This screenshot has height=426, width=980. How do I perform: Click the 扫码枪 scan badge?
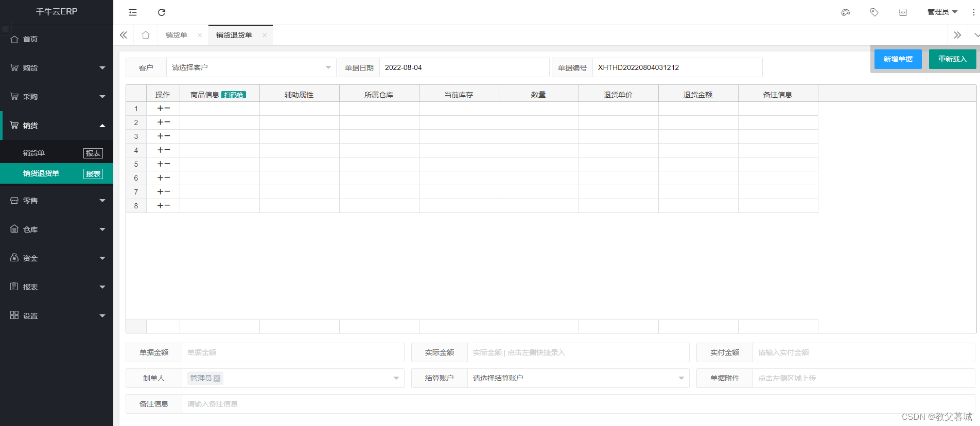coord(234,95)
